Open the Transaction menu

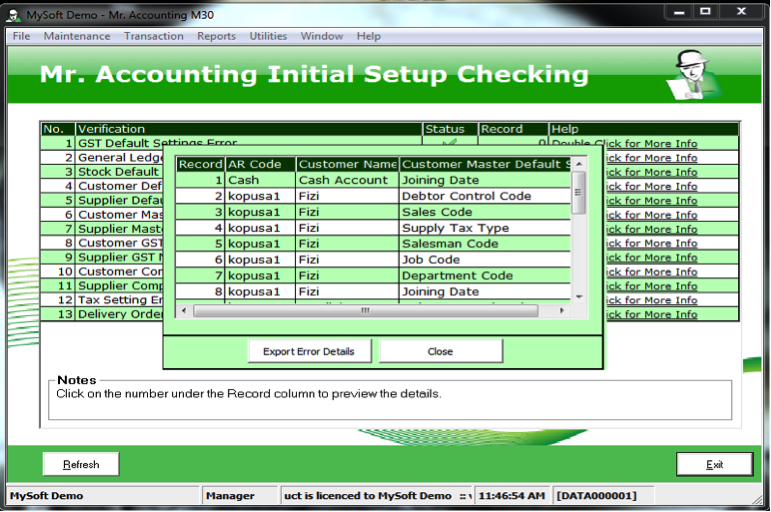pyautogui.click(x=153, y=36)
